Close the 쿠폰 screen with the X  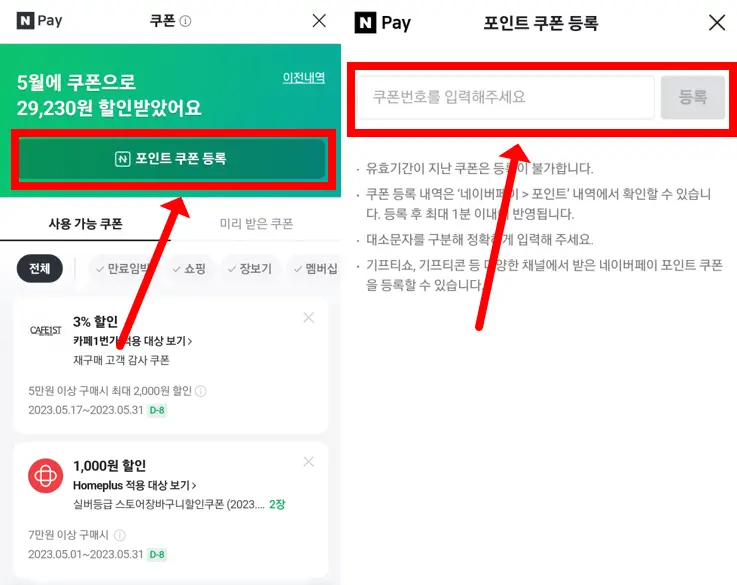319,21
